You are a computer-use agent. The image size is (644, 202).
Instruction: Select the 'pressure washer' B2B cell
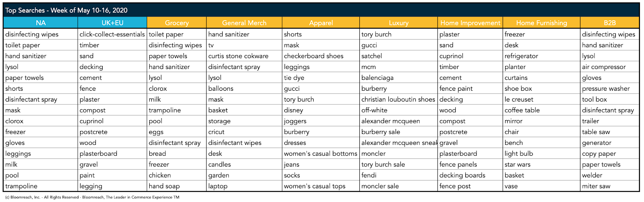tap(606, 89)
